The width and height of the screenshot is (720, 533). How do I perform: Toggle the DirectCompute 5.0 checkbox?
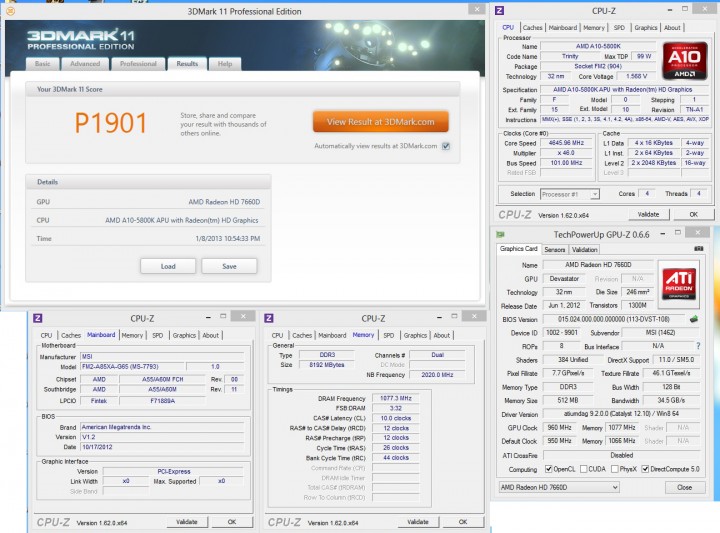(645, 469)
